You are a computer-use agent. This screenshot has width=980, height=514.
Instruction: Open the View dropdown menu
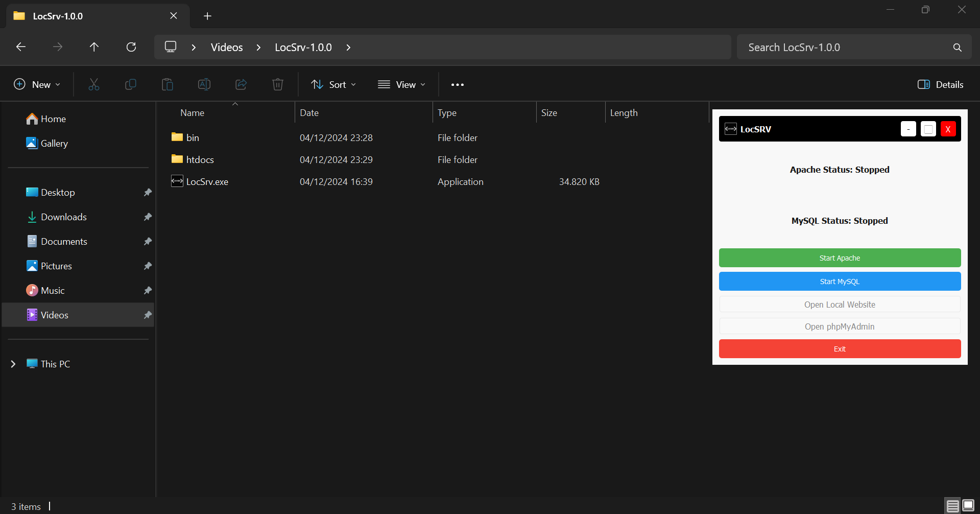coord(401,85)
